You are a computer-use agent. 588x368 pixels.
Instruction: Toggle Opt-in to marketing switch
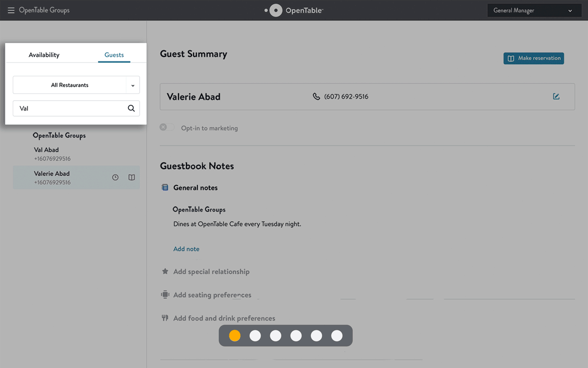[167, 127]
